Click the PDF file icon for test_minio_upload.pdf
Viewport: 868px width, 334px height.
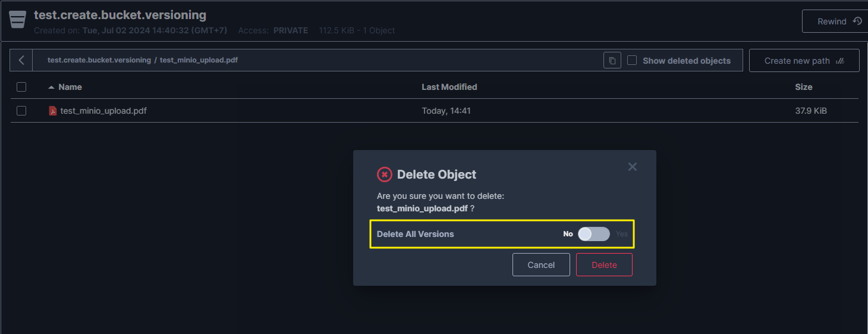[x=53, y=111]
